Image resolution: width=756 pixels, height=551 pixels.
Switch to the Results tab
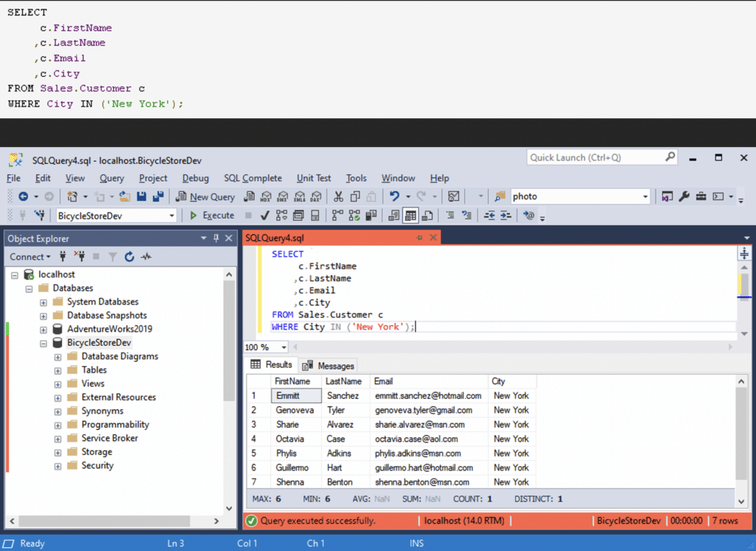[272, 365]
